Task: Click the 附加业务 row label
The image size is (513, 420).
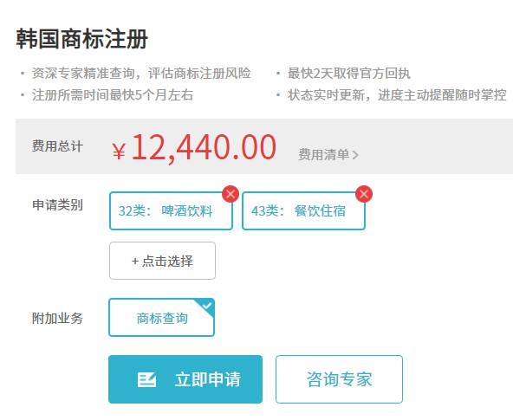Action: point(57,318)
